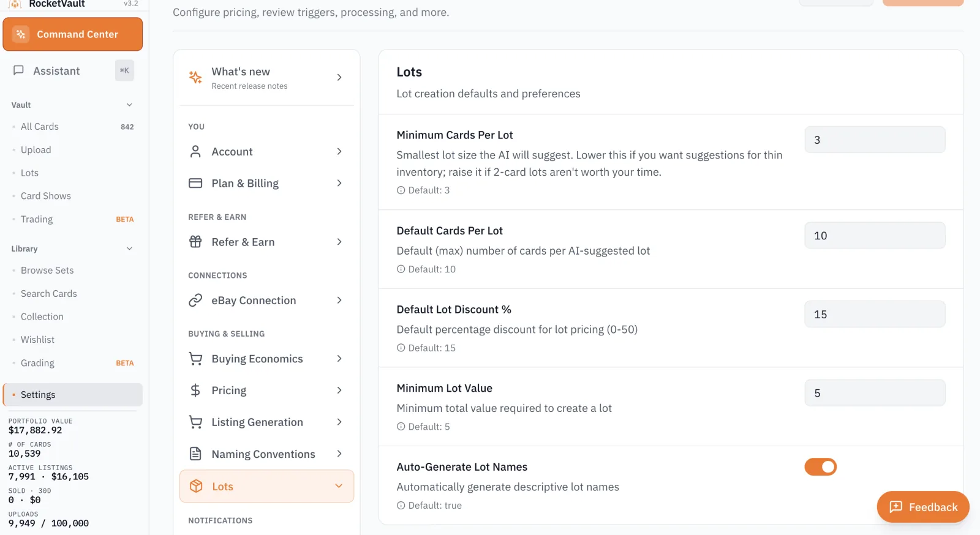Viewport: 980px width, 535px height.
Task: Collapse the Lots settings chevron
Action: tap(339, 486)
